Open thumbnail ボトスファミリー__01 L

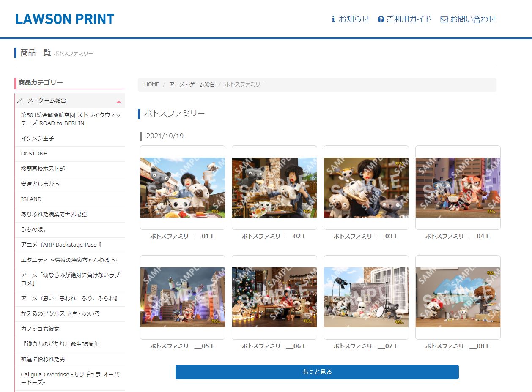pos(183,188)
